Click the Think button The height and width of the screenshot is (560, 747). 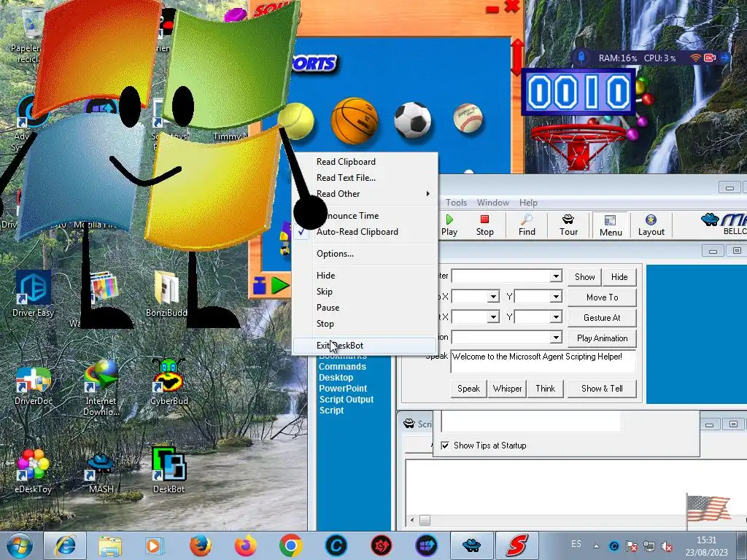pos(546,389)
